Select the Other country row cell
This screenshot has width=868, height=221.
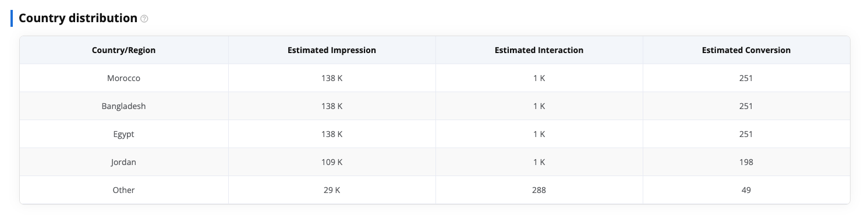[124, 190]
